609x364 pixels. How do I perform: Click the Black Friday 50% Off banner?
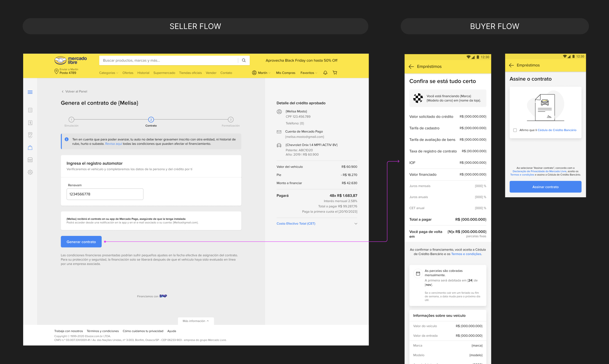(301, 60)
